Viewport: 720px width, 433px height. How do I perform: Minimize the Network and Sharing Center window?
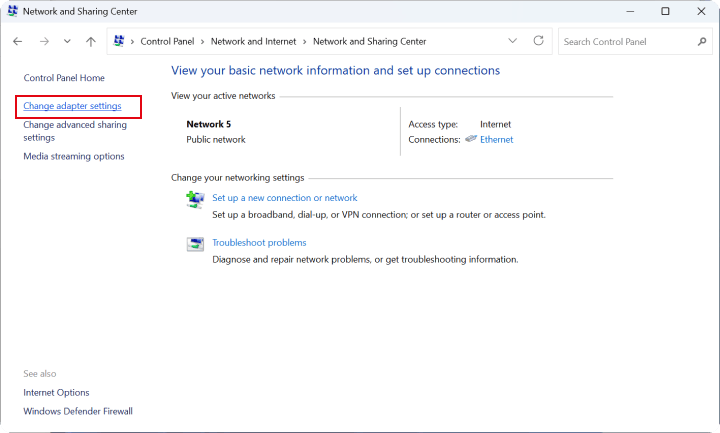coord(630,11)
